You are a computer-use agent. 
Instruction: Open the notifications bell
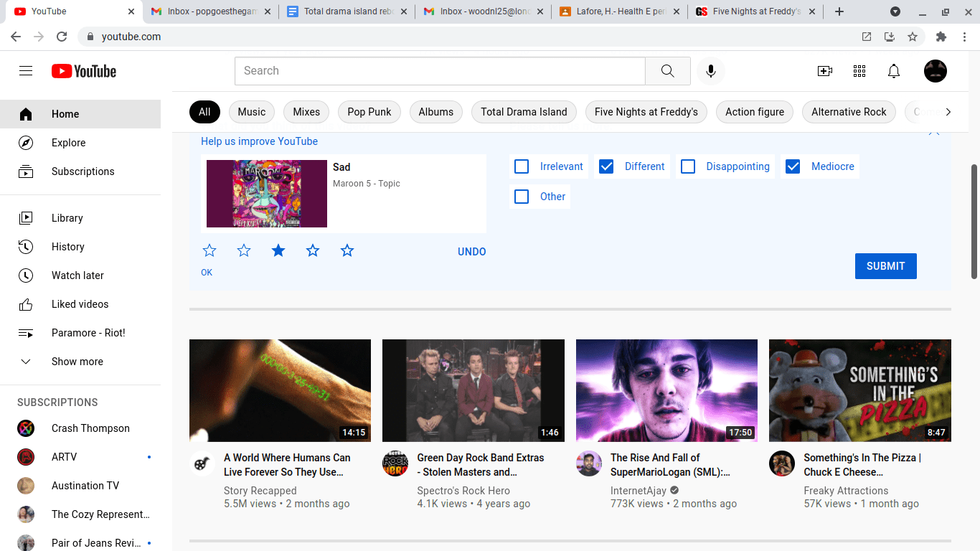894,71
